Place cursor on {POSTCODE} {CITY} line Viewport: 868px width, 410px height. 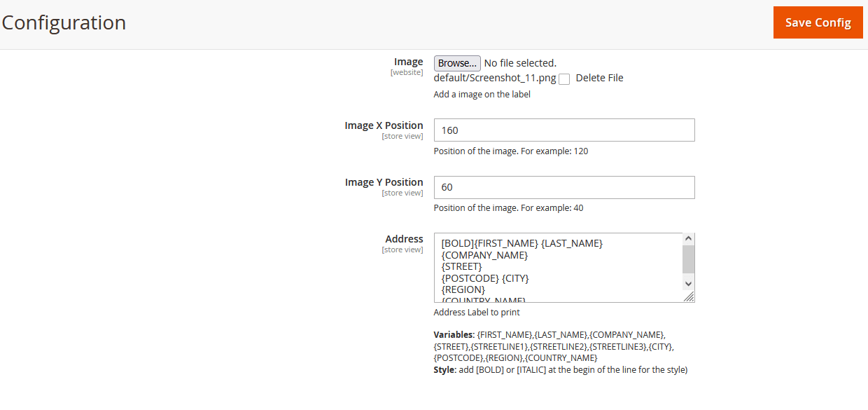(485, 278)
